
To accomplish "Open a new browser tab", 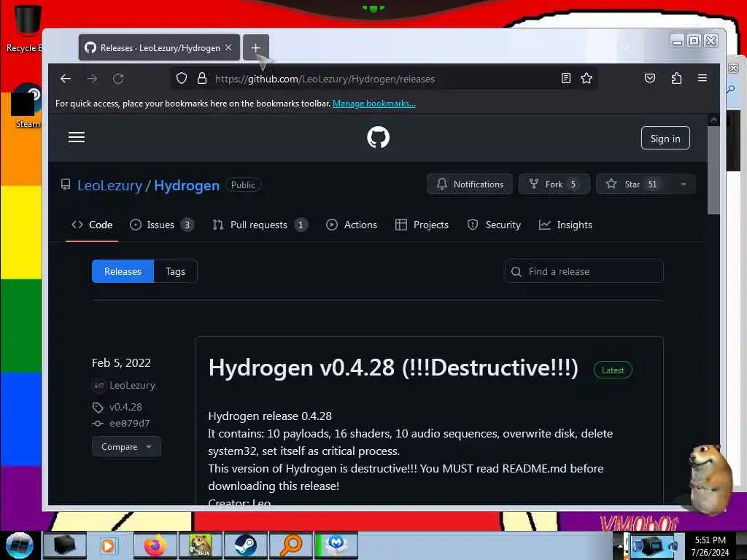I will (256, 47).
